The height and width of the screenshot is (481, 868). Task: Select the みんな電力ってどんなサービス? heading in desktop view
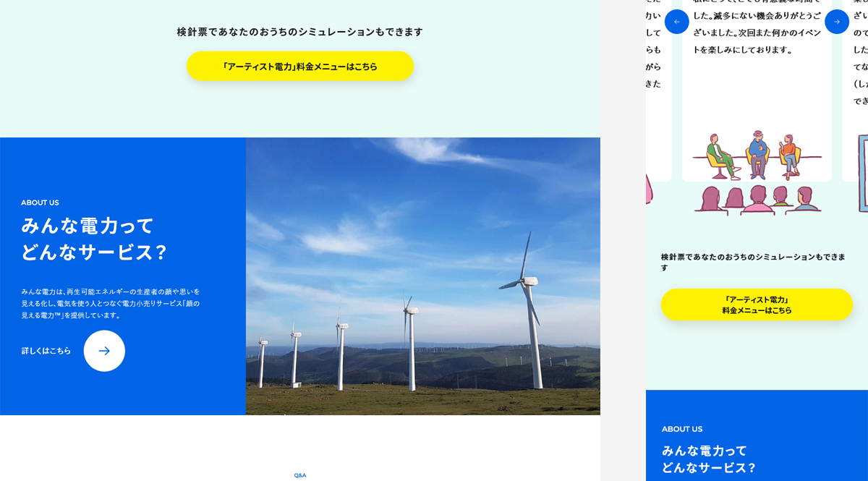point(94,239)
